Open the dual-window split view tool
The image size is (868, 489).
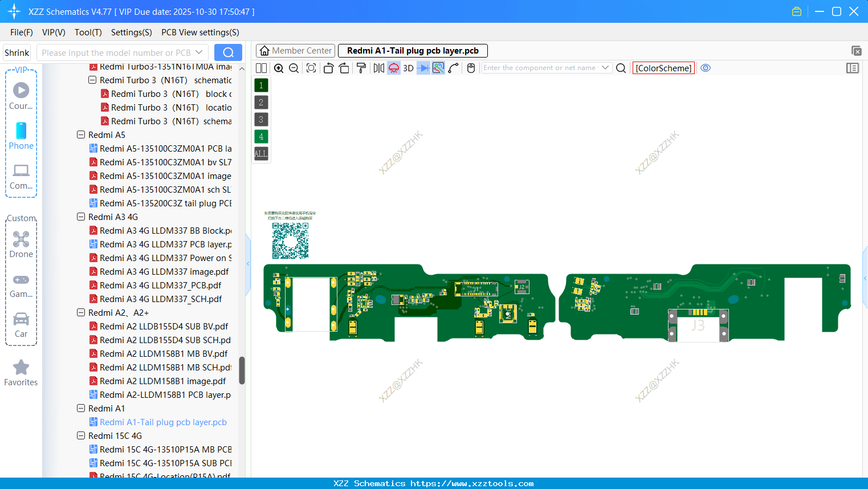[260, 68]
